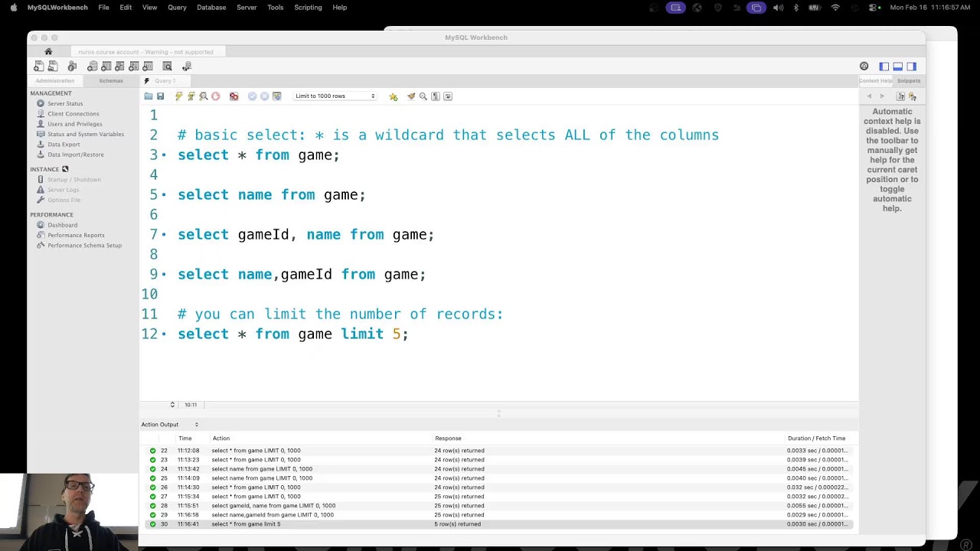
Task: Open the Limit to 1000 rows dropdown
Action: coord(335,96)
